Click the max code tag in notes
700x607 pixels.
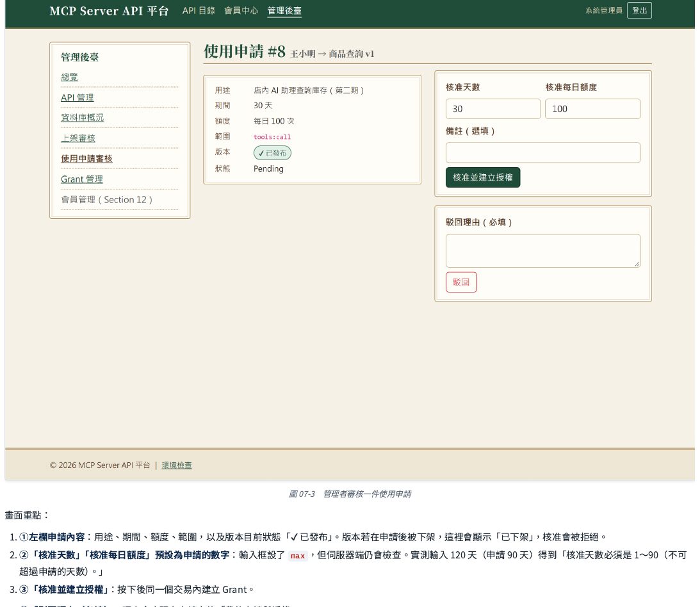pyautogui.click(x=298, y=556)
